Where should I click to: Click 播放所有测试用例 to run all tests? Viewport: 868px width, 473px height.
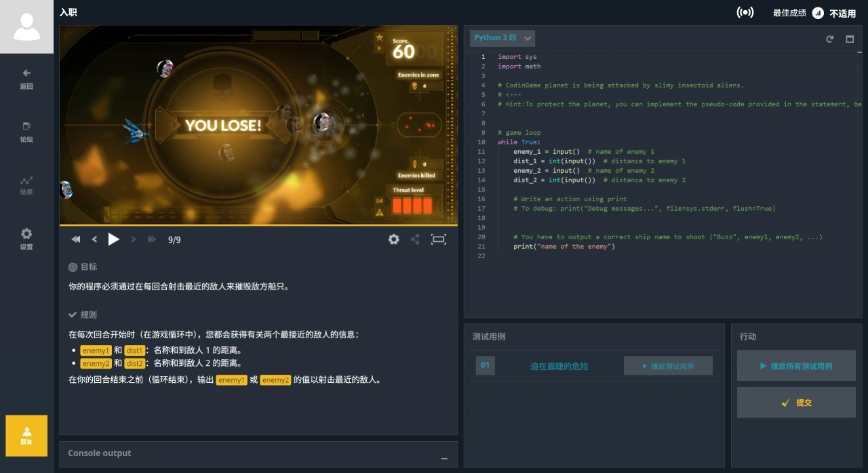pos(796,365)
